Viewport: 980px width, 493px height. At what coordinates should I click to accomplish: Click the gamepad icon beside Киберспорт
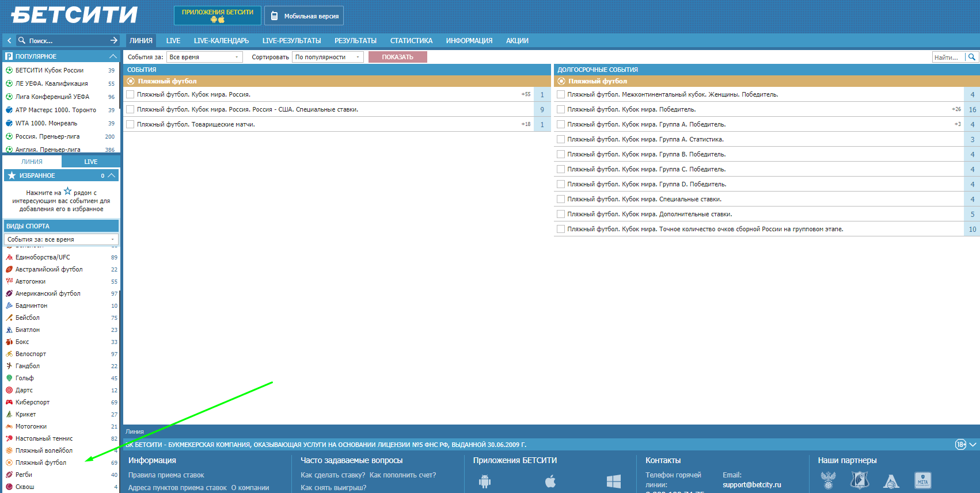(9, 402)
